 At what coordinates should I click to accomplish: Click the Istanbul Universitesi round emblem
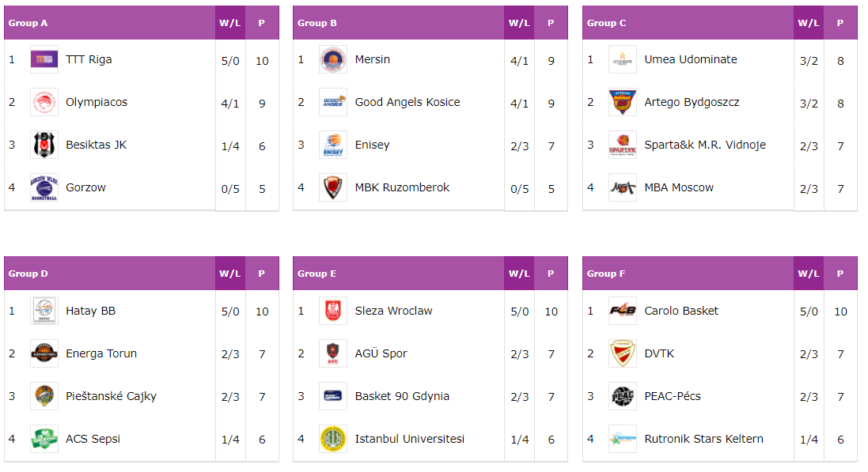333,439
